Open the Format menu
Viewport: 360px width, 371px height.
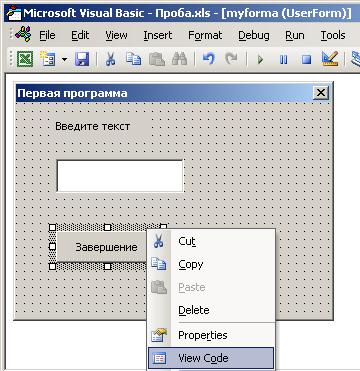coord(205,35)
